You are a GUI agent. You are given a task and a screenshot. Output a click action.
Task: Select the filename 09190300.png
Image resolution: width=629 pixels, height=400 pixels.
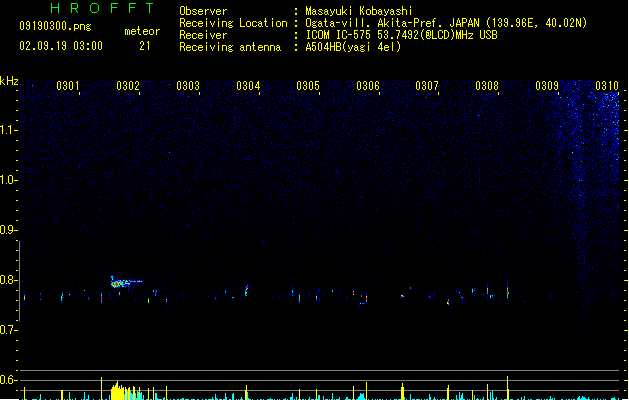coord(55,26)
